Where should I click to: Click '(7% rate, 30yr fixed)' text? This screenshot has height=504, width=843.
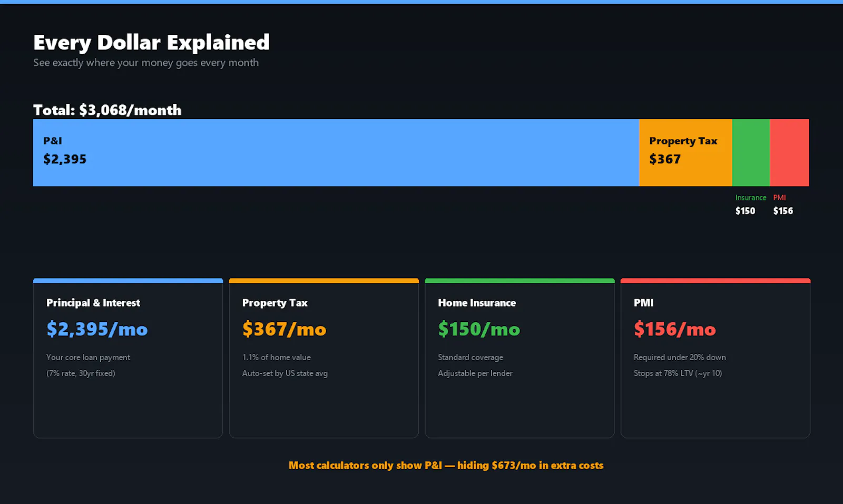pyautogui.click(x=81, y=373)
